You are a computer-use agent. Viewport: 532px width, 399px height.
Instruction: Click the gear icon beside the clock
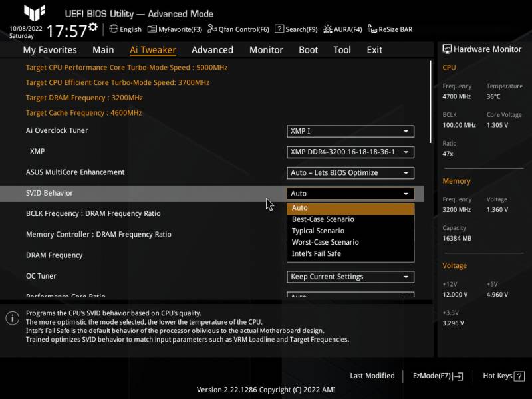click(93, 27)
